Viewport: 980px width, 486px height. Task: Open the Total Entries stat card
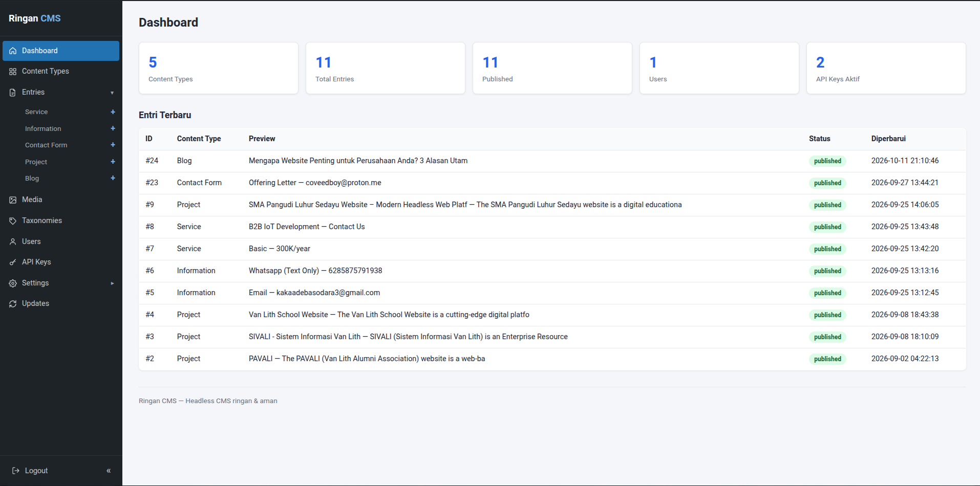coord(386,68)
